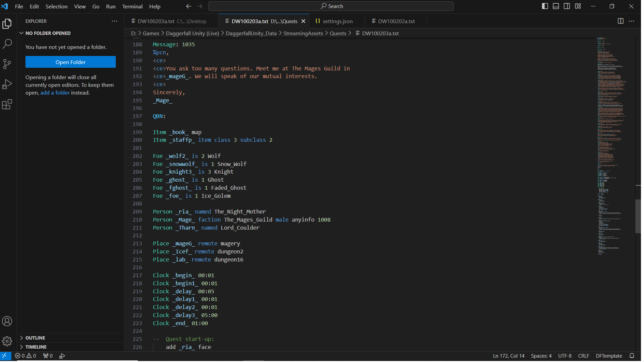This screenshot has height=362, width=644.
Task: Change indentation via Spaces: 4
Action: pos(541,356)
